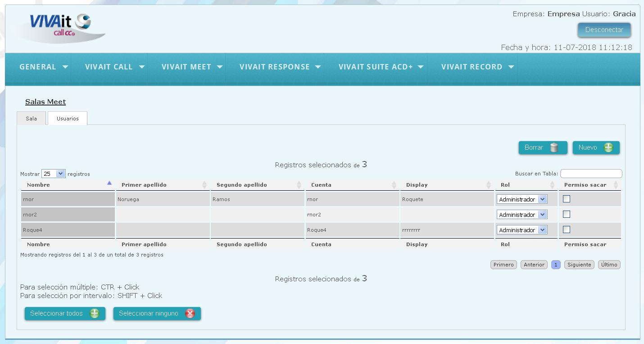Click sort arrows on Display column

click(x=489, y=185)
